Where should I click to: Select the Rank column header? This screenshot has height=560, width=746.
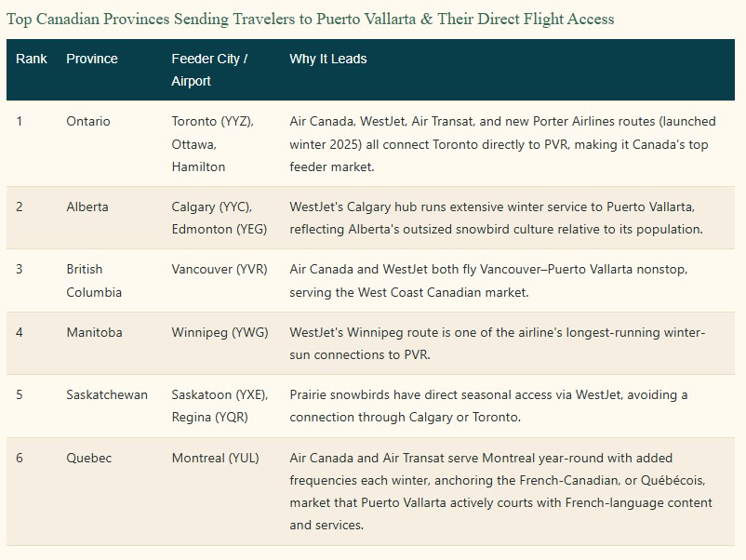click(x=32, y=59)
